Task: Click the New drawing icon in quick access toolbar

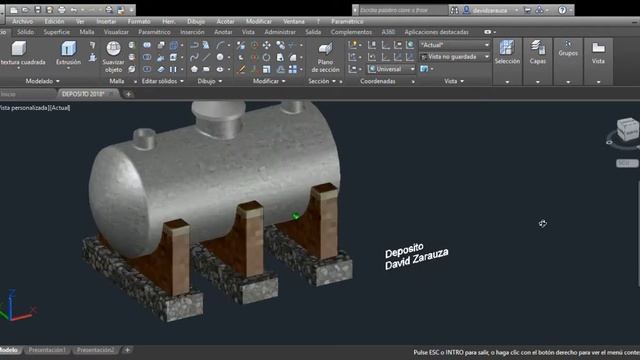Action: 14,10
